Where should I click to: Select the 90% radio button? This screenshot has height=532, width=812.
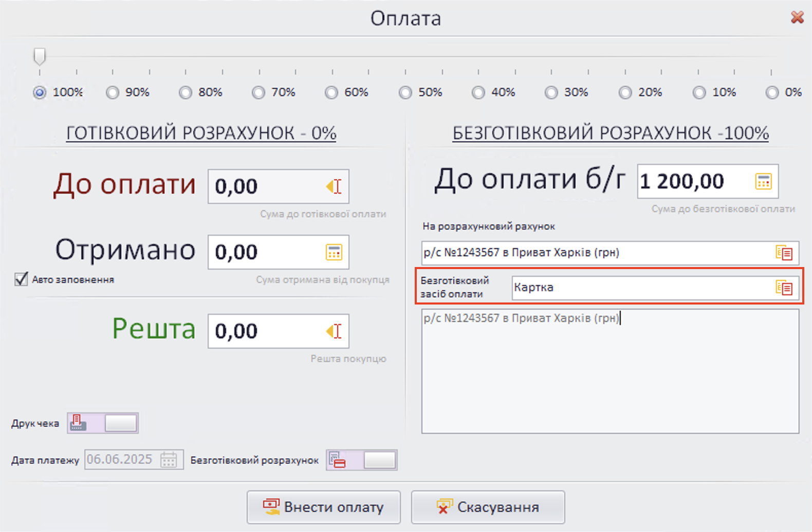[x=113, y=92]
